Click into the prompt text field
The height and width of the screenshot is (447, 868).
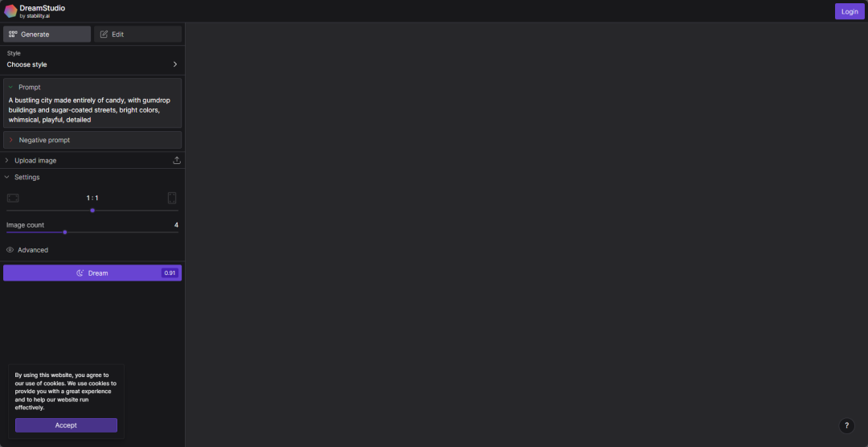[92, 109]
